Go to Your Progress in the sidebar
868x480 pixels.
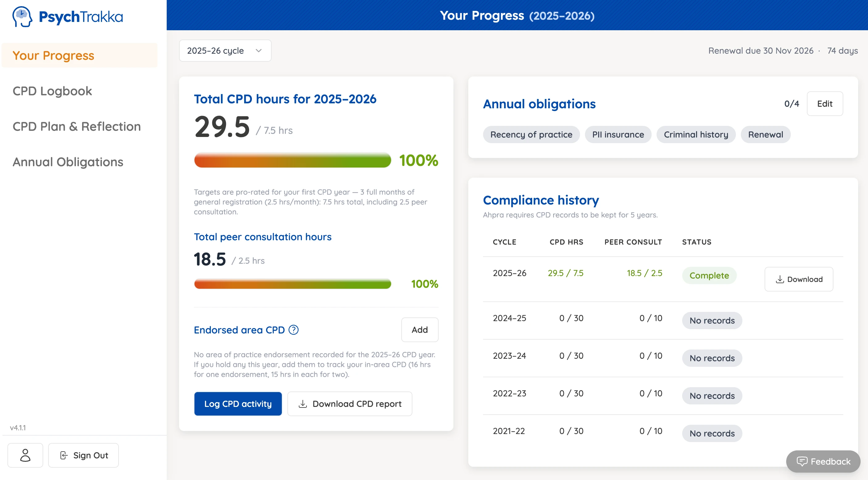coord(80,55)
